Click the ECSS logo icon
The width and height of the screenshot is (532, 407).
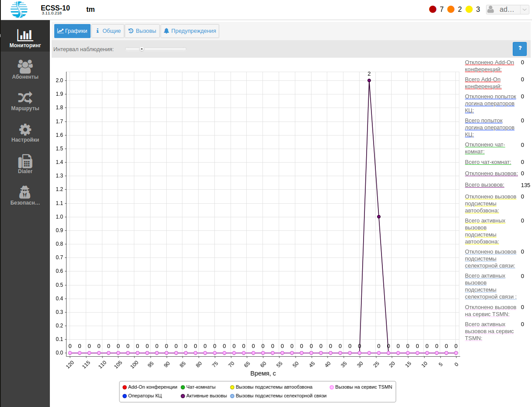coord(19,10)
